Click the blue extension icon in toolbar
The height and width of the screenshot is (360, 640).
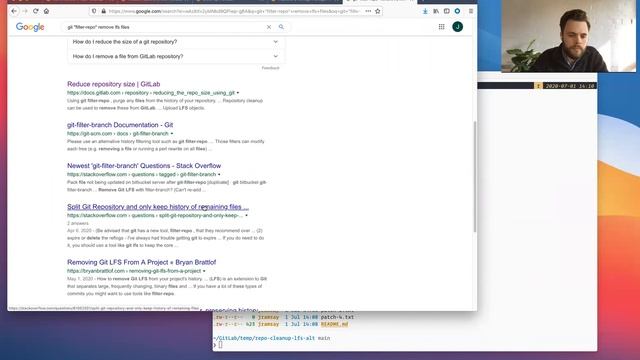(457, 11)
